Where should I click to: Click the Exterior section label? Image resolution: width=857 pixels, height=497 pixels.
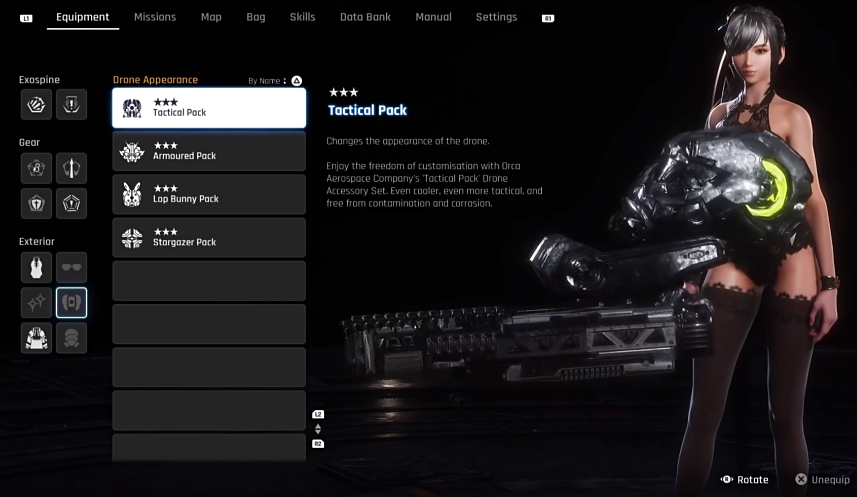pyautogui.click(x=37, y=242)
